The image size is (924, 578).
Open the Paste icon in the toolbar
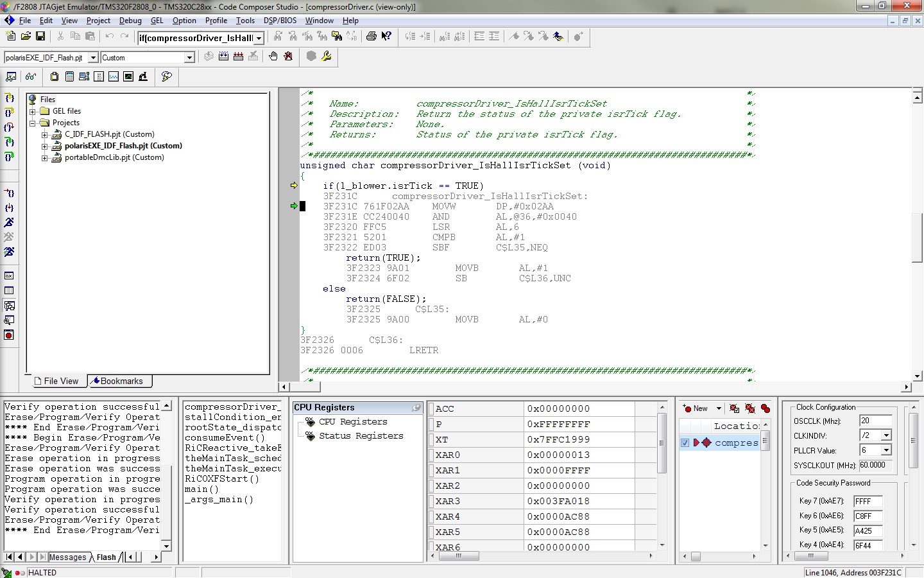coord(90,37)
